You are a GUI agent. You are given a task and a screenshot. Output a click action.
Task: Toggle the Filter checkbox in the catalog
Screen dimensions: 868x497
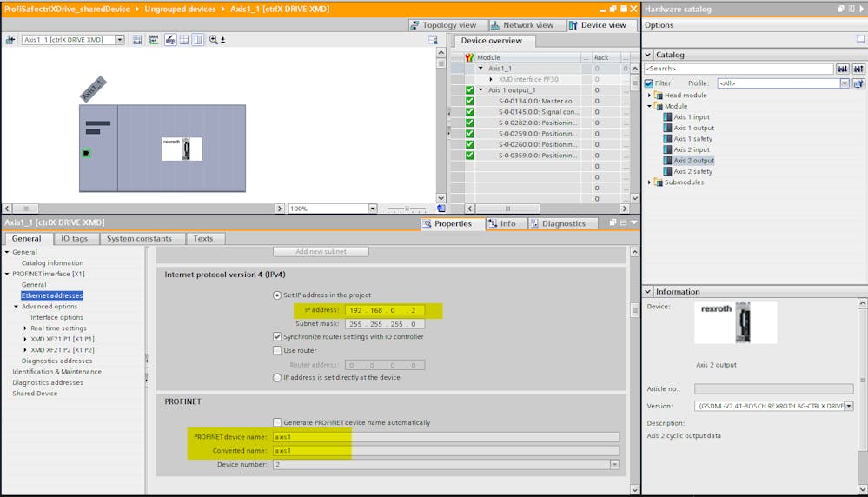click(x=649, y=83)
